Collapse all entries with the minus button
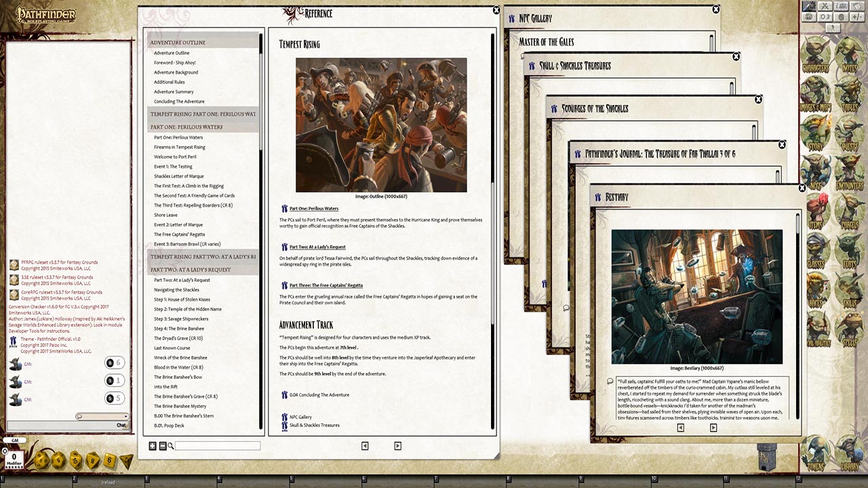The image size is (868, 488). point(163,446)
